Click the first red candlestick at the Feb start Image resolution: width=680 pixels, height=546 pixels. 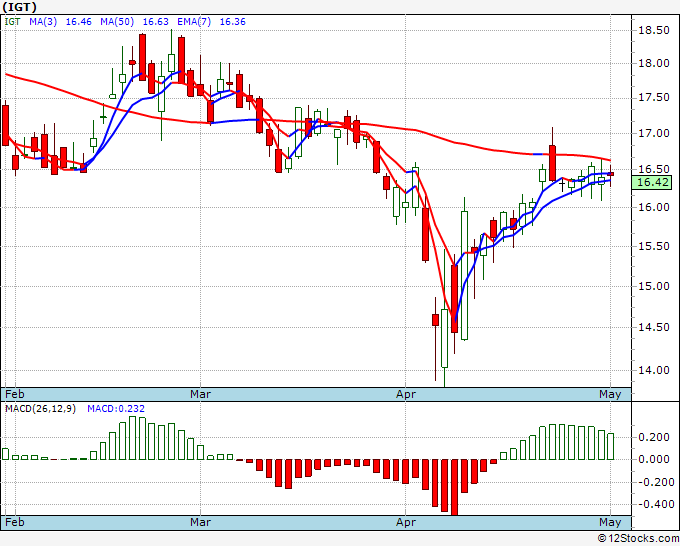pos(6,125)
